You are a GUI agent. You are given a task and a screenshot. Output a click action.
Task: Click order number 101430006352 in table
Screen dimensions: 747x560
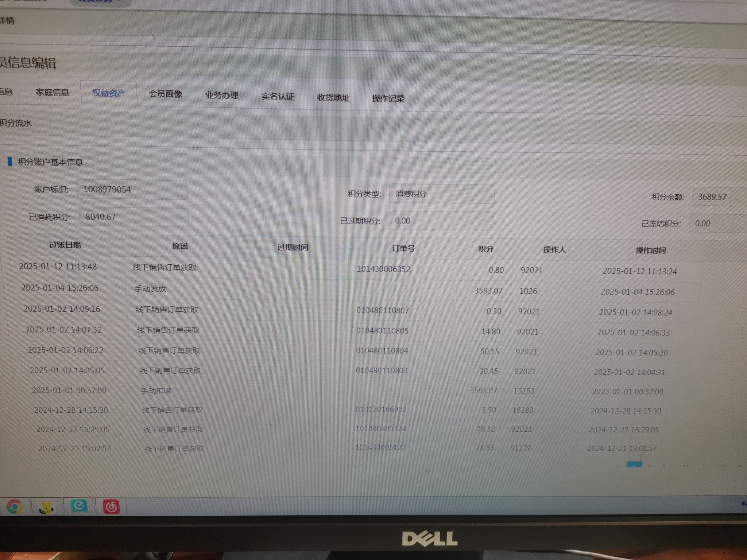383,269
